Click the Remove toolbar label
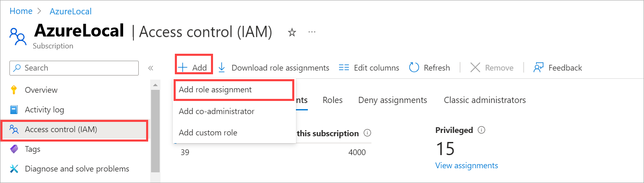Viewport: 644px width, 183px height. point(499,68)
